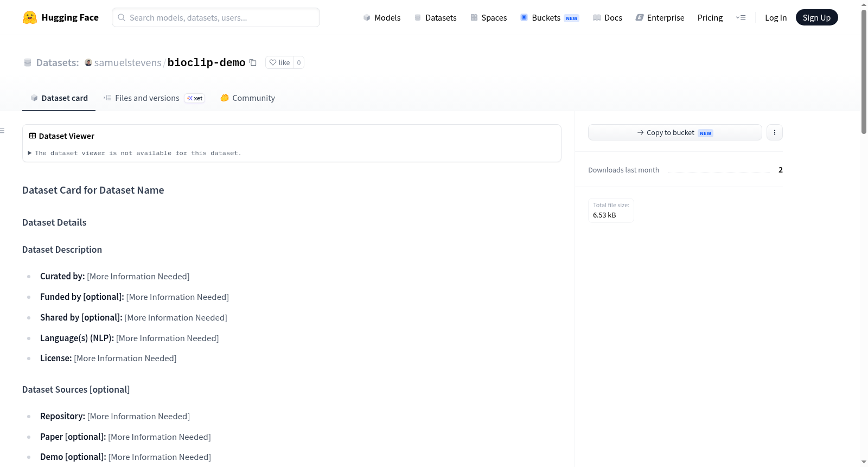Click the Dataset Card for Dataset Name heading
This screenshot has width=868, height=467.
pos(93,190)
